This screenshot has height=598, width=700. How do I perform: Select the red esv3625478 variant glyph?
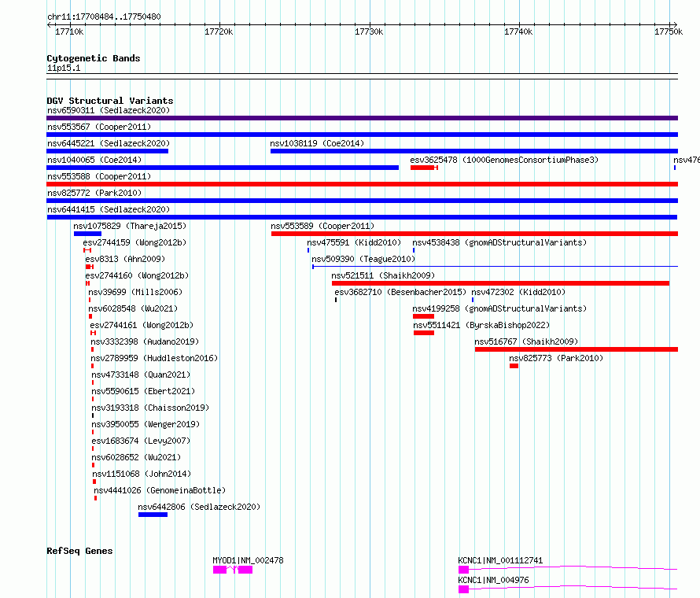tap(424, 168)
